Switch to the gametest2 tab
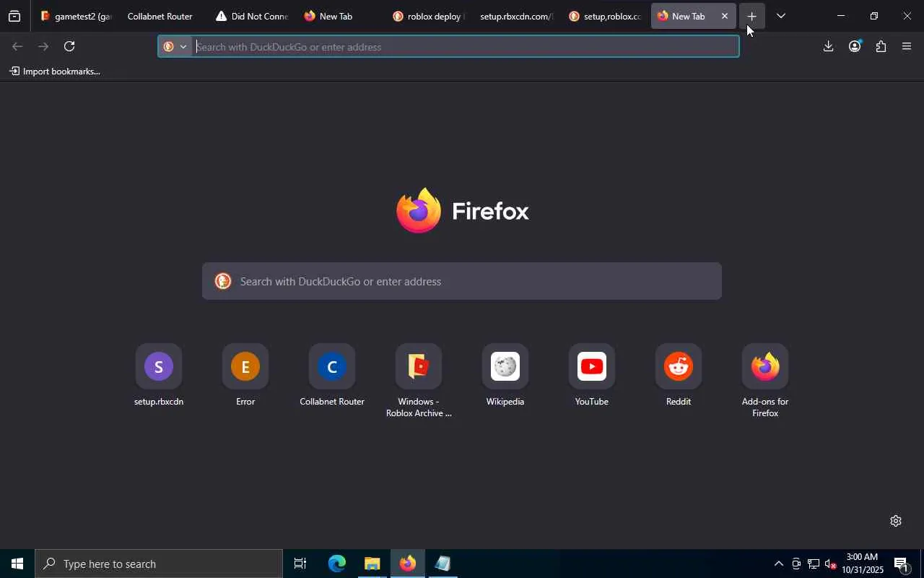 [75, 16]
